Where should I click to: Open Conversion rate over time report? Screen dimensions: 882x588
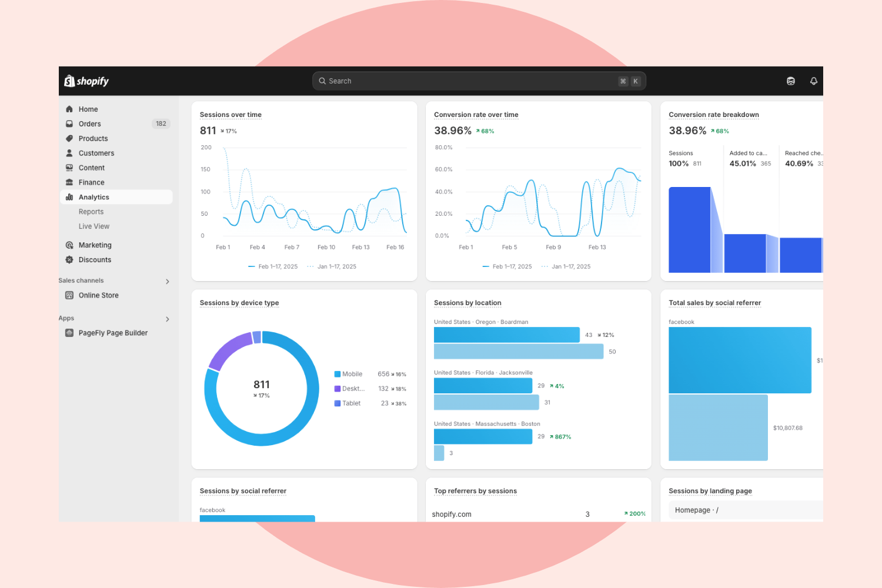point(476,115)
